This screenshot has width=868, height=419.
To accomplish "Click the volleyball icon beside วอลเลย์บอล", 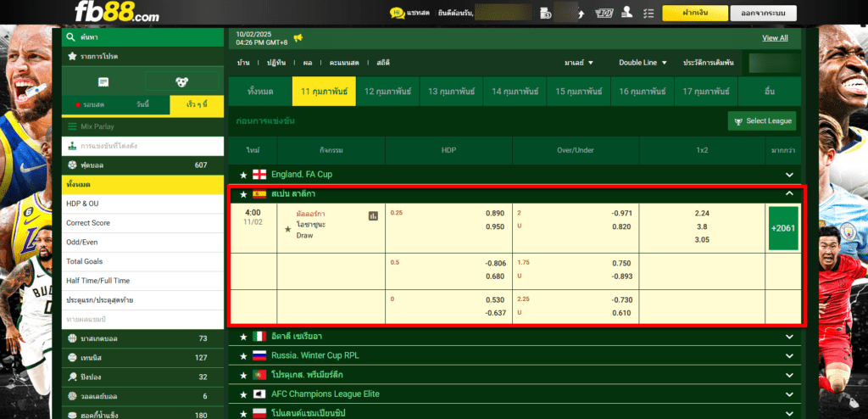I will tap(72, 396).
